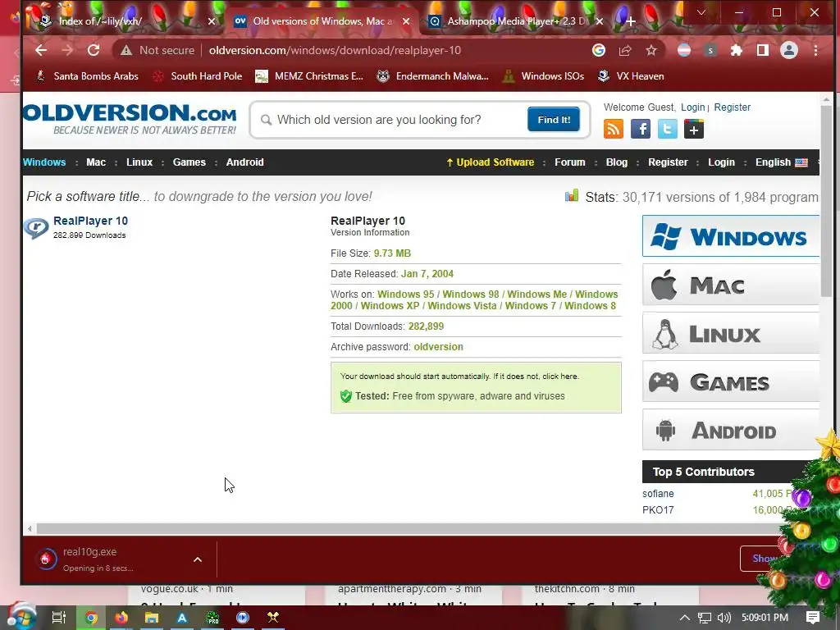Screen dimensions: 840x630
Task: Select the Old versions of Windows tab
Action: (322, 21)
